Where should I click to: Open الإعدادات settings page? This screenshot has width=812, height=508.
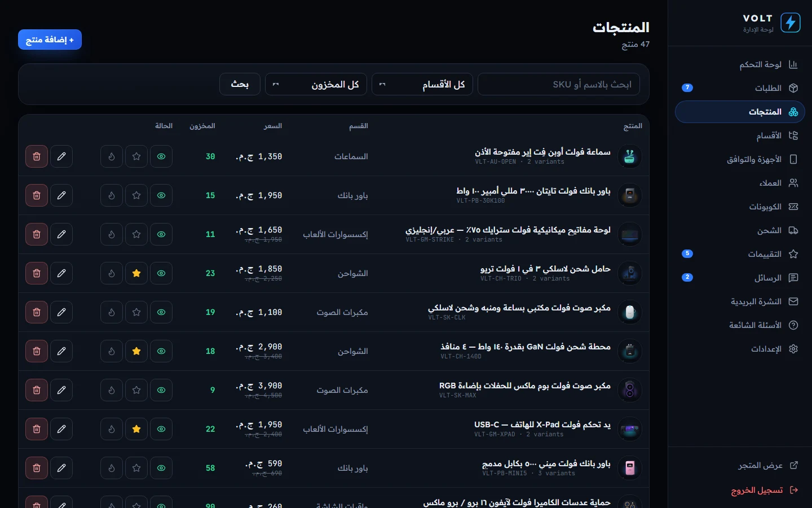(x=740, y=349)
